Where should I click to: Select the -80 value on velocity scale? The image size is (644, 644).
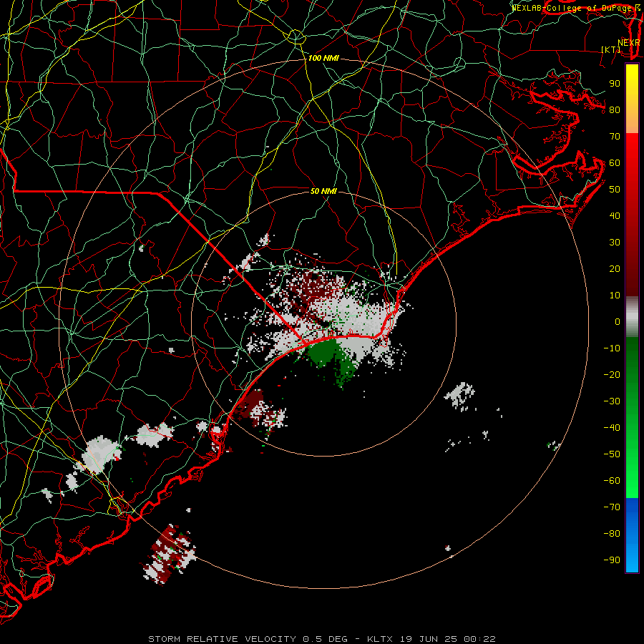612,534
